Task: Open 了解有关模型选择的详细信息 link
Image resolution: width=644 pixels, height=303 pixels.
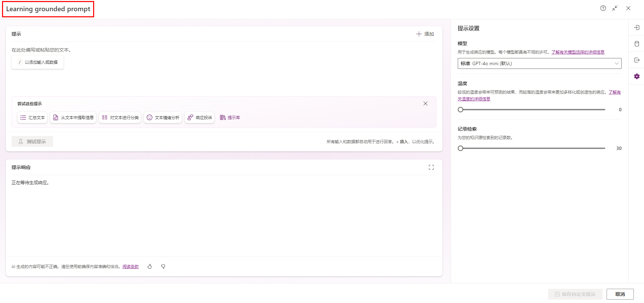Action: point(578,52)
